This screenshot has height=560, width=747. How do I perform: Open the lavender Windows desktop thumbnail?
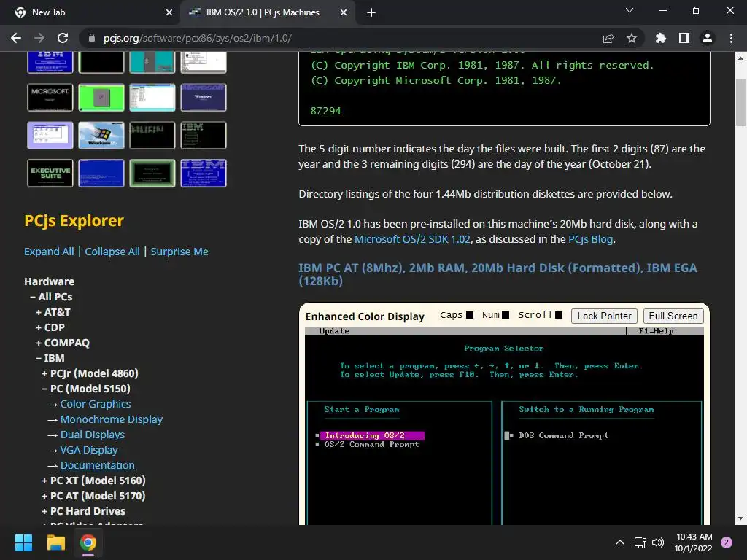pos(50,135)
